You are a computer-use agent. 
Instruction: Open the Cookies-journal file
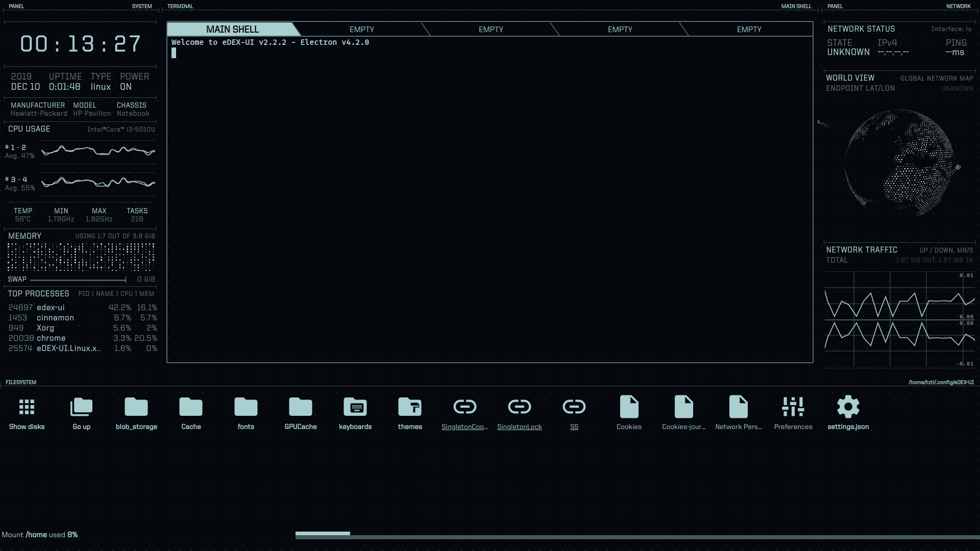(684, 407)
